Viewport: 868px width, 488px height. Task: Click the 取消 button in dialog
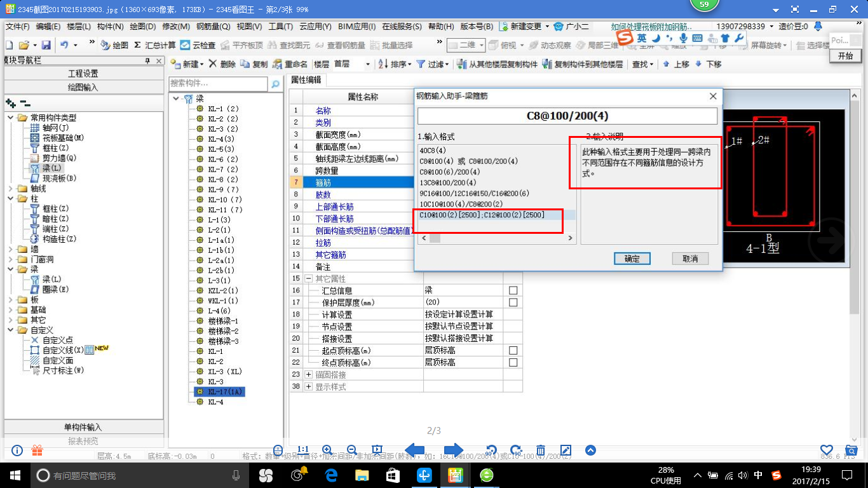point(690,259)
